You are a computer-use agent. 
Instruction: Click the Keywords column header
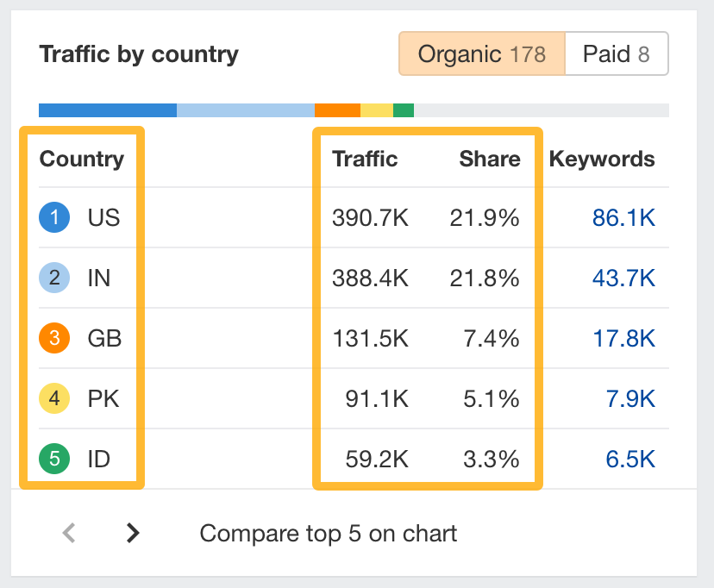coord(602,160)
